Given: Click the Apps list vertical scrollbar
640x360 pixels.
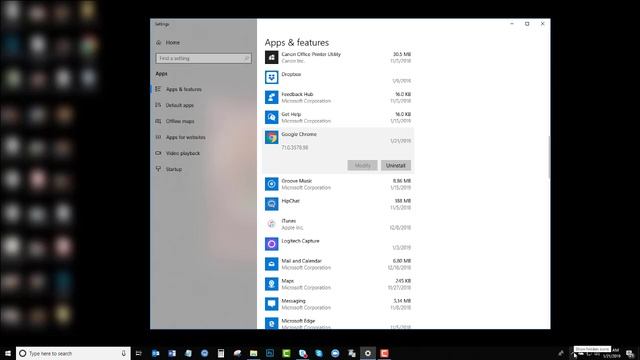Looking at the screenshot, I should coord(549,157).
